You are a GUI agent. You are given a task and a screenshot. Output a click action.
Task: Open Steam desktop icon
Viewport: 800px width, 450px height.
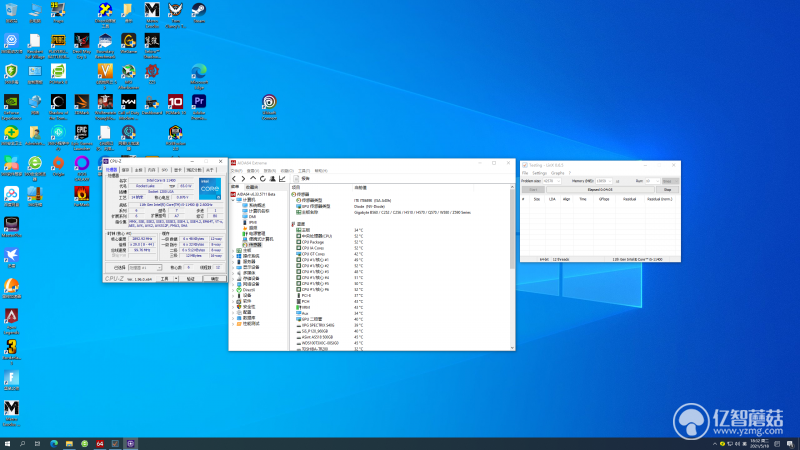point(199,14)
